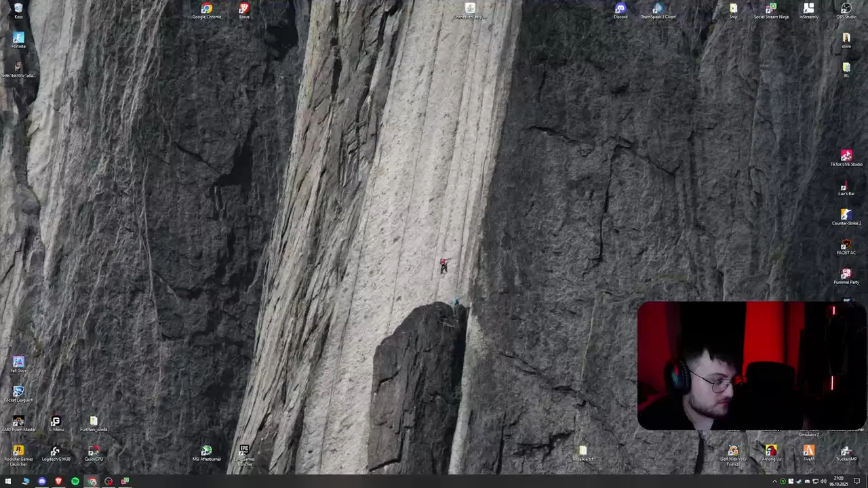Show hidden system tray icons
The image size is (868, 488).
pyautogui.click(x=774, y=481)
